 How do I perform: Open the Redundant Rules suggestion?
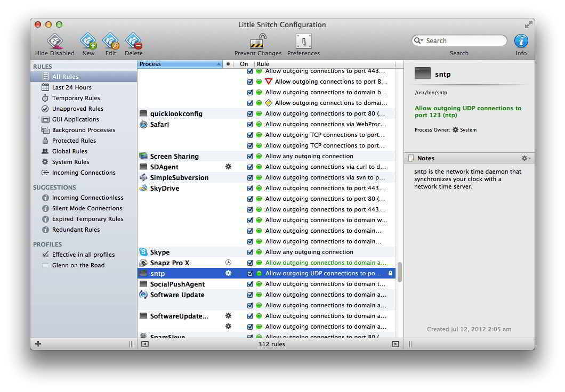(x=76, y=230)
